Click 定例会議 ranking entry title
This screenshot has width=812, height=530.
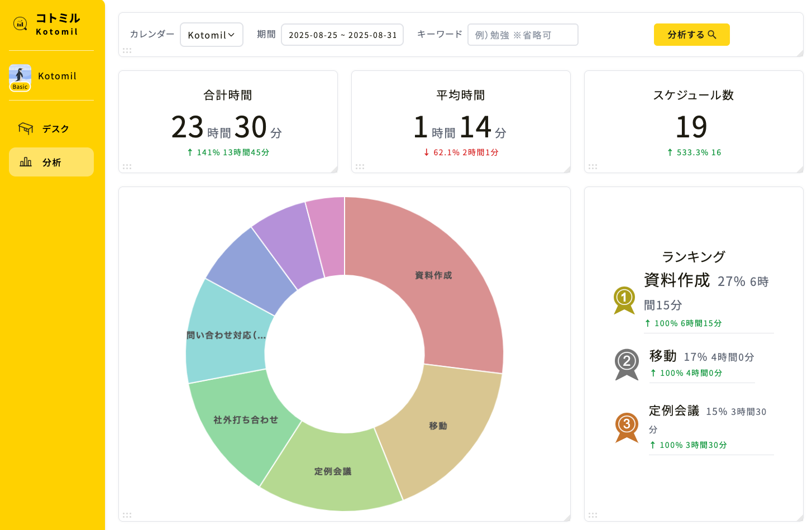674,410
